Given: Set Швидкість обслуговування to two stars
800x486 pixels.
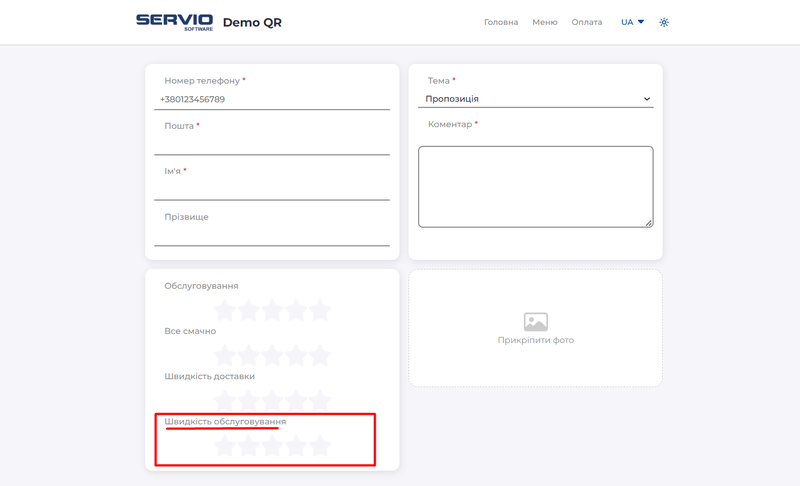Looking at the screenshot, I should 249,446.
